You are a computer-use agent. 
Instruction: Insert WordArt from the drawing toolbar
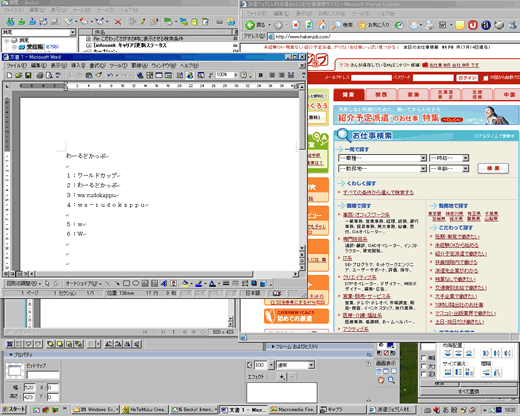click(164, 284)
